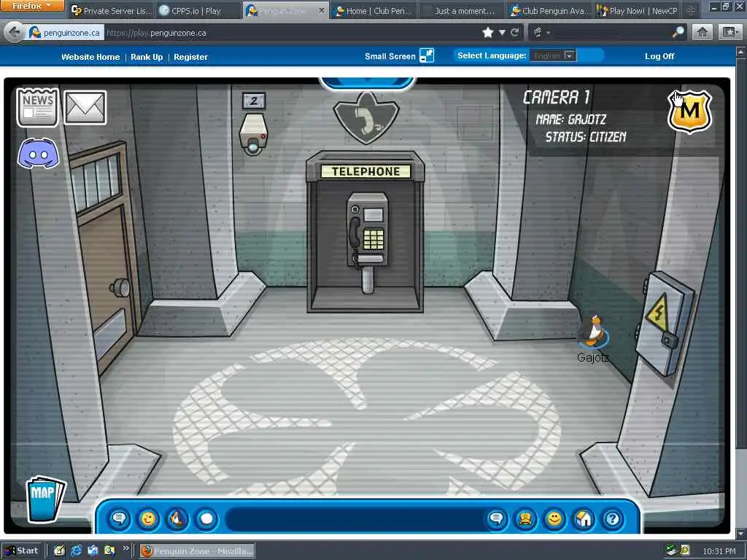The height and width of the screenshot is (560, 747).
Task: Click the yellow M moderator badge
Action: [689, 112]
